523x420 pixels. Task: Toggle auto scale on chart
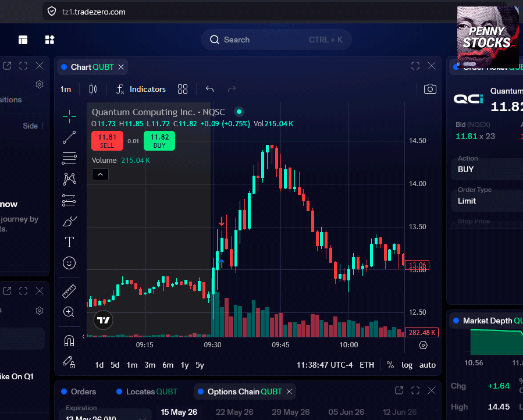click(428, 365)
